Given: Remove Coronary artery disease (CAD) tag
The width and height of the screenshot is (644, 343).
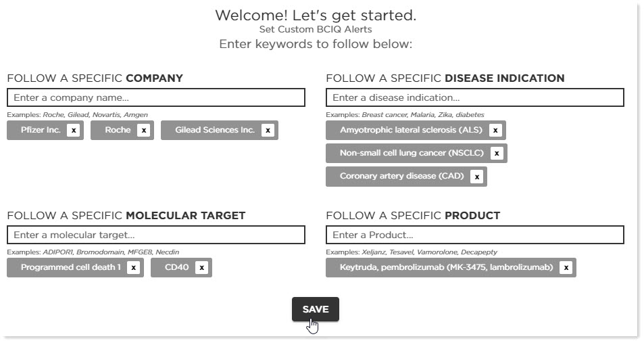Looking at the screenshot, I should click(477, 177).
